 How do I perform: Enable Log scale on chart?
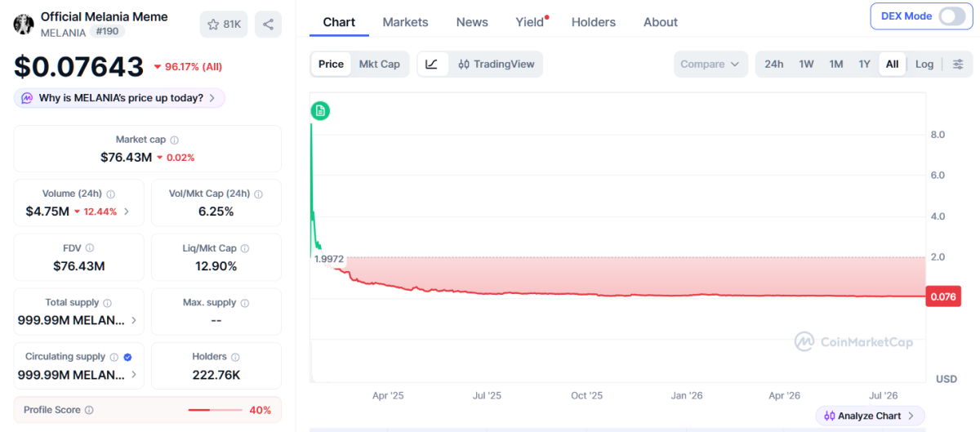[x=924, y=64]
